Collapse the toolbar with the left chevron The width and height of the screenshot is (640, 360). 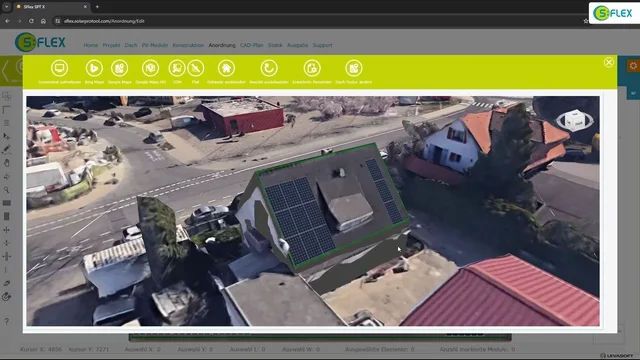5,71
